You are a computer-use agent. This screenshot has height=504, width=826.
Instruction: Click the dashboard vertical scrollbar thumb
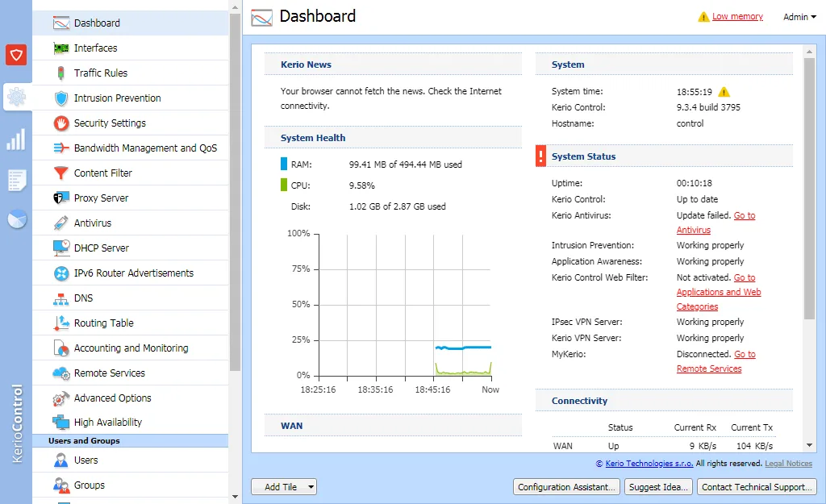[809, 188]
